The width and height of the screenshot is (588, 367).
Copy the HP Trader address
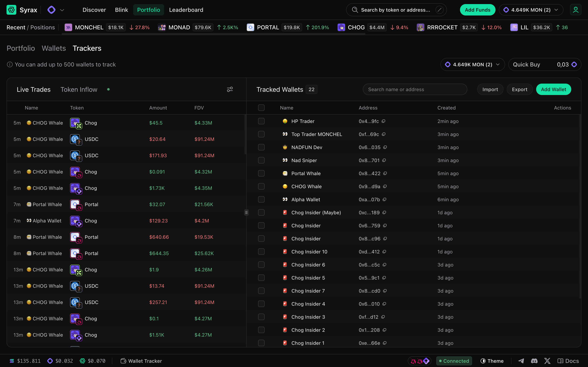click(383, 121)
